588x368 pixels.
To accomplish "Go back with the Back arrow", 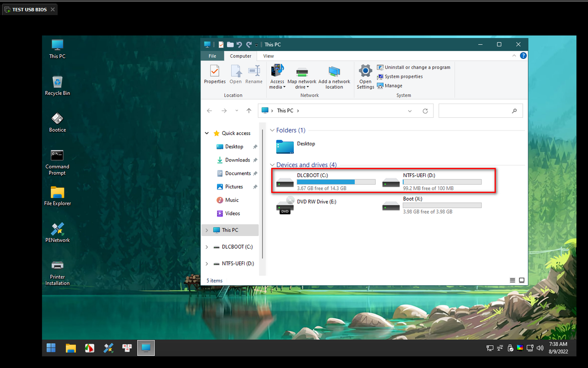I will pyautogui.click(x=210, y=111).
